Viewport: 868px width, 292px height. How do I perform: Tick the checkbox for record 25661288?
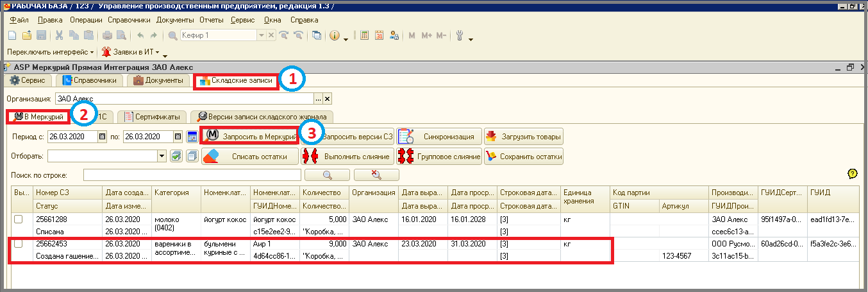click(x=19, y=219)
